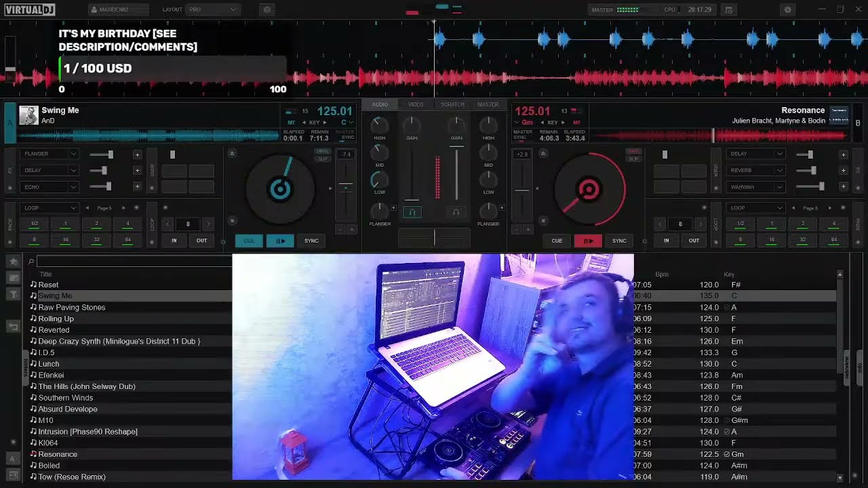Trigger the 16 beat loop pad on left deck

click(66, 240)
